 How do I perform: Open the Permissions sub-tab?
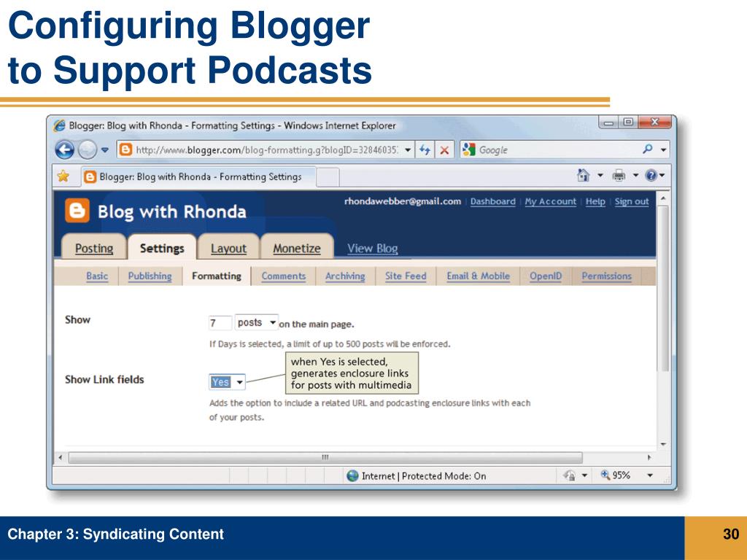coord(606,276)
